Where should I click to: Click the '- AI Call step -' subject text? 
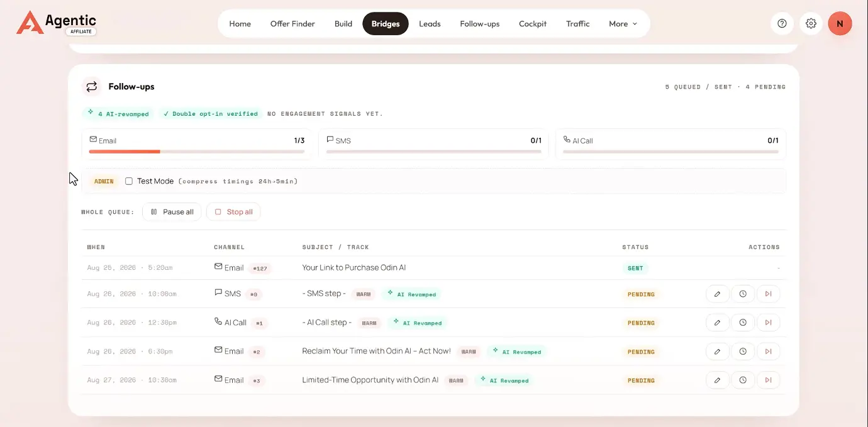[327, 322]
